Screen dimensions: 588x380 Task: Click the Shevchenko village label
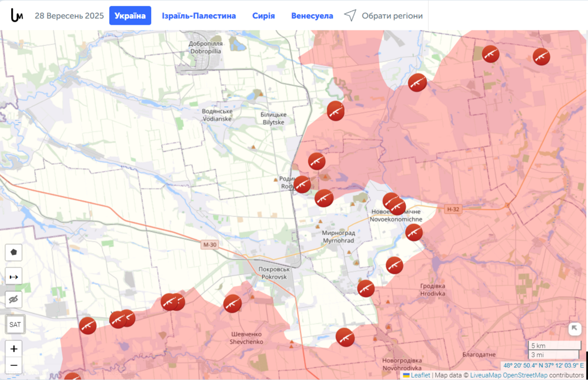pyautogui.click(x=246, y=338)
